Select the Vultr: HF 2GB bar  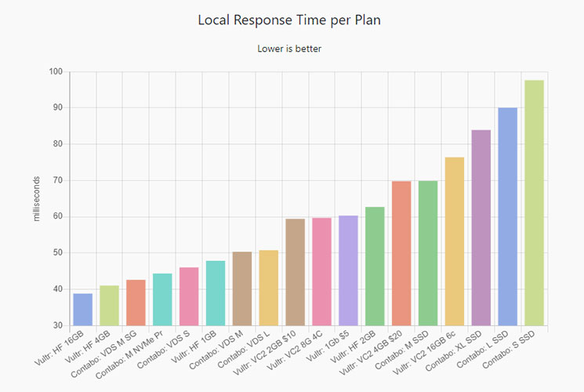pos(375,267)
